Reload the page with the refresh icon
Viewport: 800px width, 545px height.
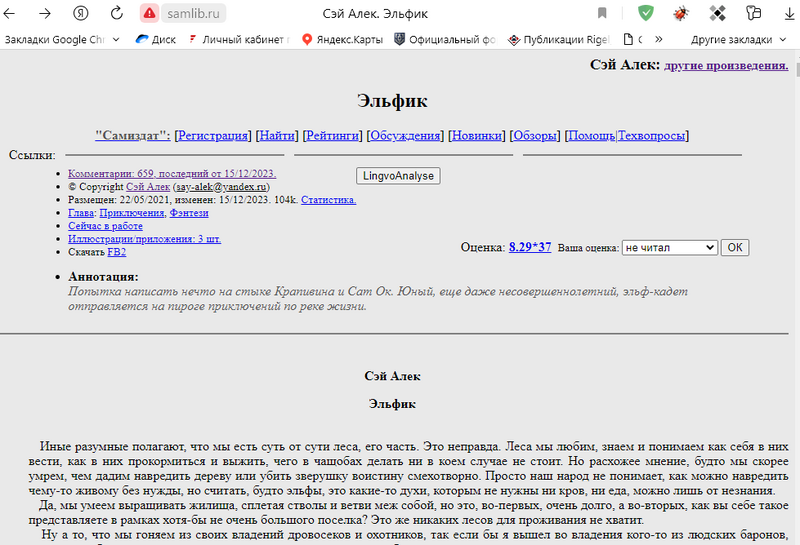click(x=117, y=13)
